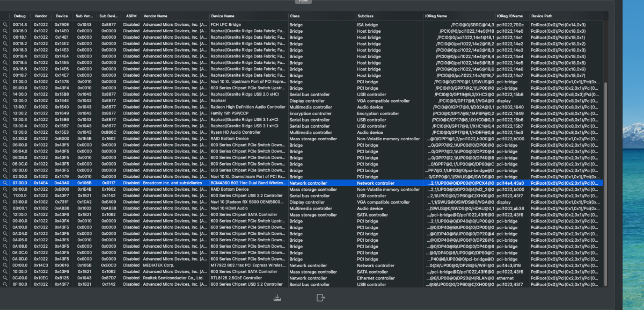Viewport: 644px width, 310px height.
Task: Click the magnifier icon for row 06:00.0
Action: pyautogui.click(x=5, y=145)
